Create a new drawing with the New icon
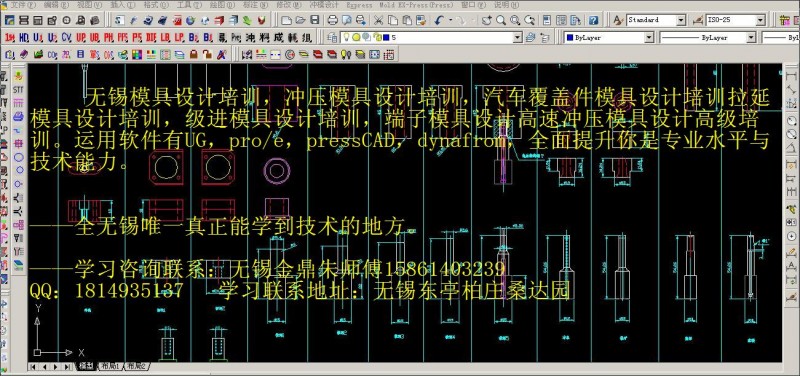The height and width of the screenshot is (376, 800). tap(286, 20)
